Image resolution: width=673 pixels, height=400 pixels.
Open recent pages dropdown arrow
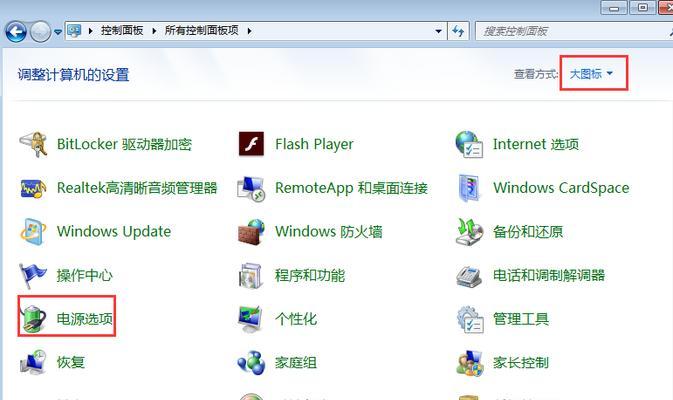[58, 32]
